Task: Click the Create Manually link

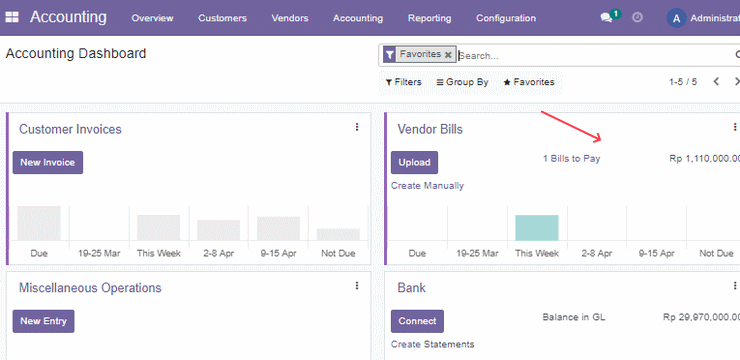Action: (427, 186)
